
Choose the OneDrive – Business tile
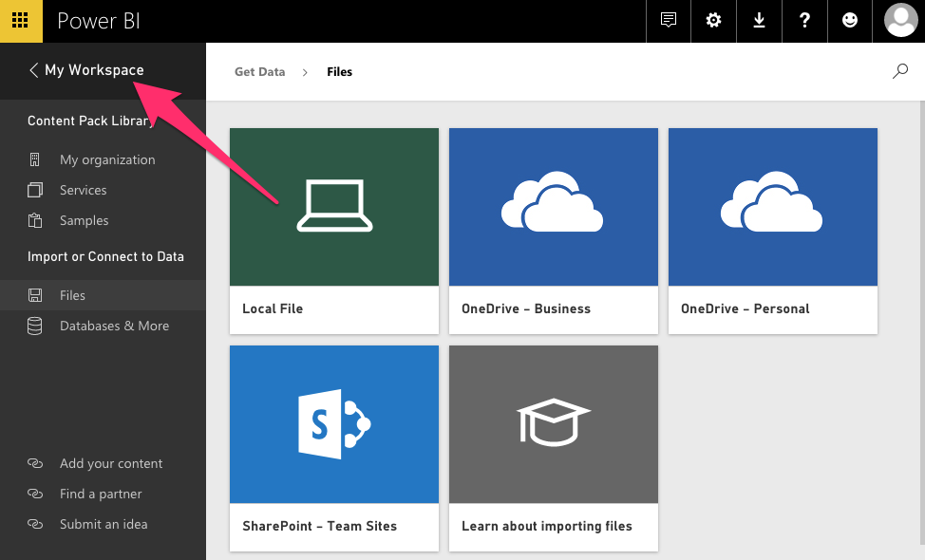click(553, 230)
